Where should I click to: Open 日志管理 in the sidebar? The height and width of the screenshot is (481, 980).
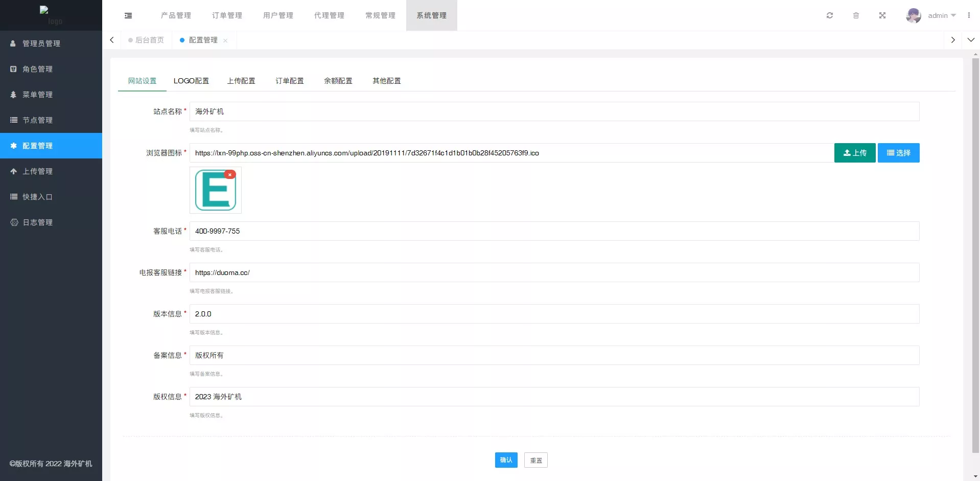point(38,222)
